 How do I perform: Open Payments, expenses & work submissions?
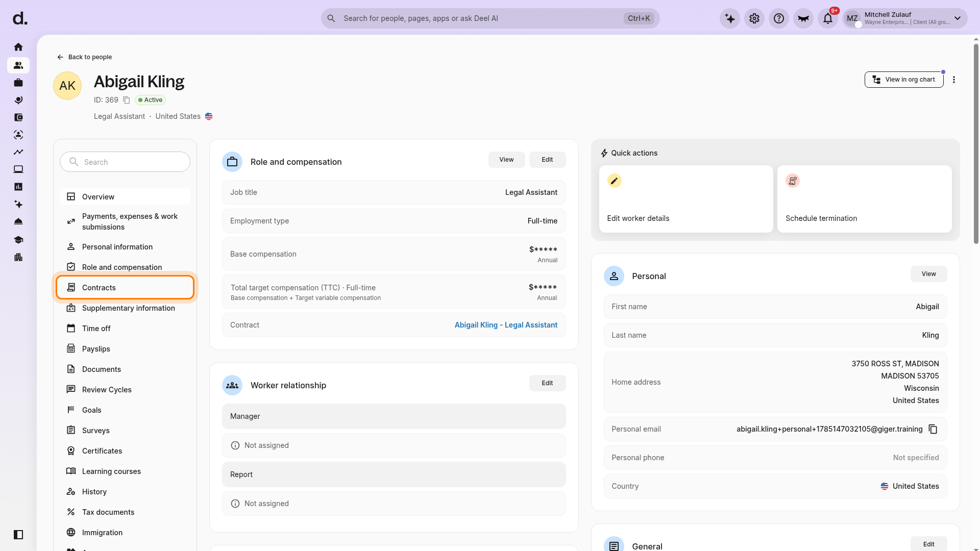pyautogui.click(x=125, y=221)
